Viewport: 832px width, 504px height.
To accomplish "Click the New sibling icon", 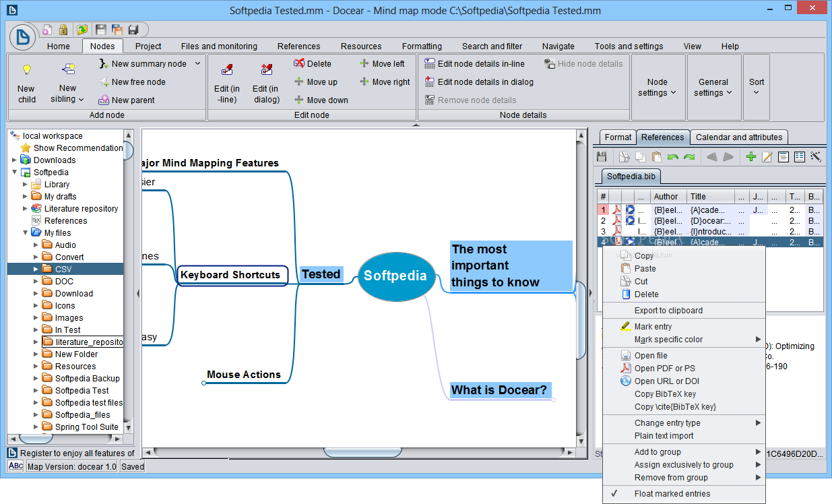I will (68, 69).
